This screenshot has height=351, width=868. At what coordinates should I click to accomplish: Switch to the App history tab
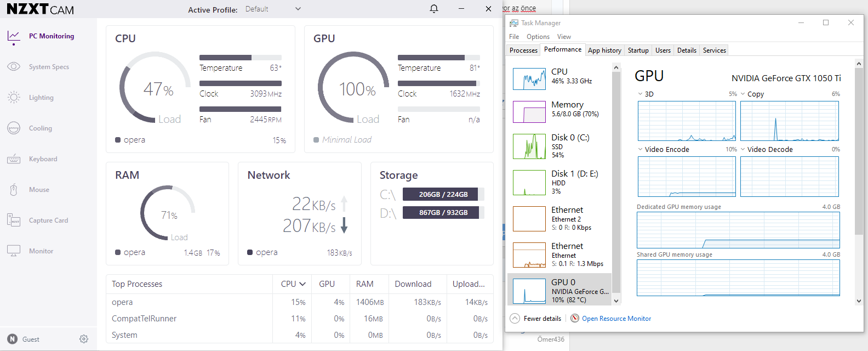[604, 50]
